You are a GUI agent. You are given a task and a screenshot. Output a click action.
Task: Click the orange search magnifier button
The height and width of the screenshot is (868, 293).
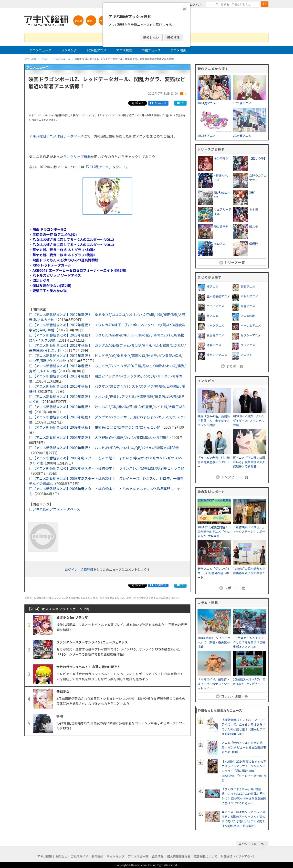point(265,4)
